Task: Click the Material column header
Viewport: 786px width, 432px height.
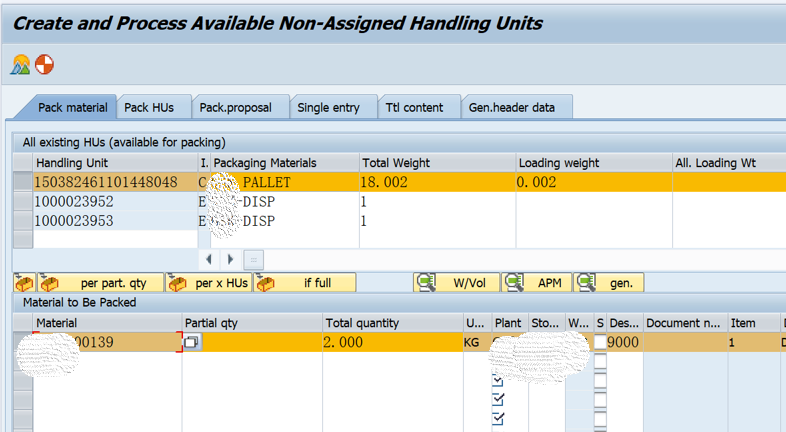Action: [x=107, y=323]
